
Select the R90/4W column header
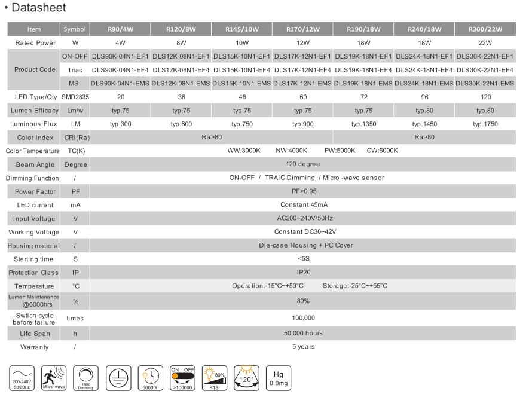point(120,29)
